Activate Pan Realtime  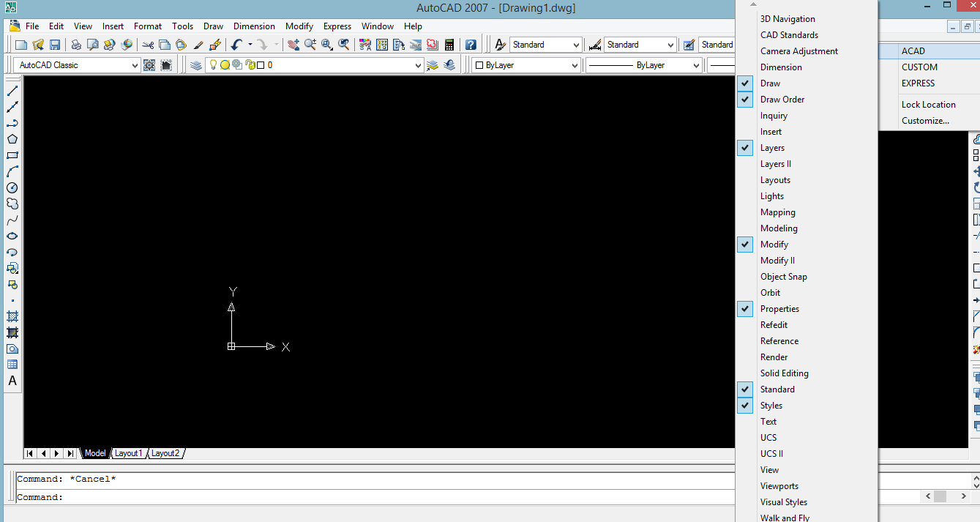click(293, 44)
